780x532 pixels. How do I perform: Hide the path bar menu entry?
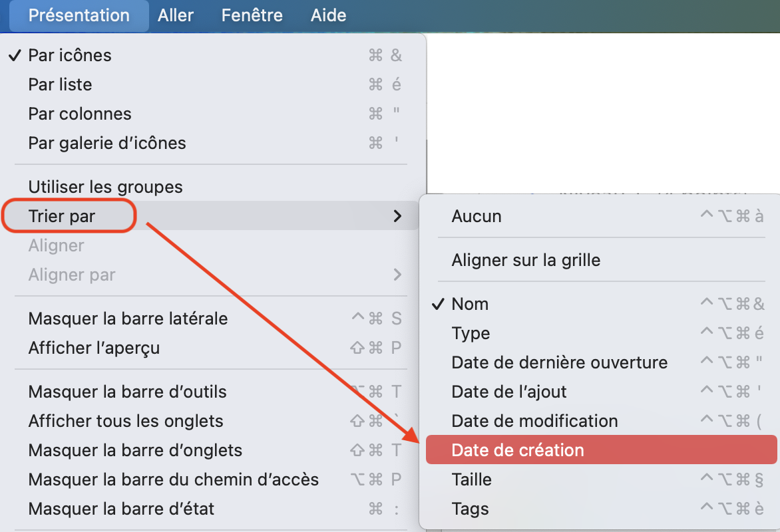point(173,479)
